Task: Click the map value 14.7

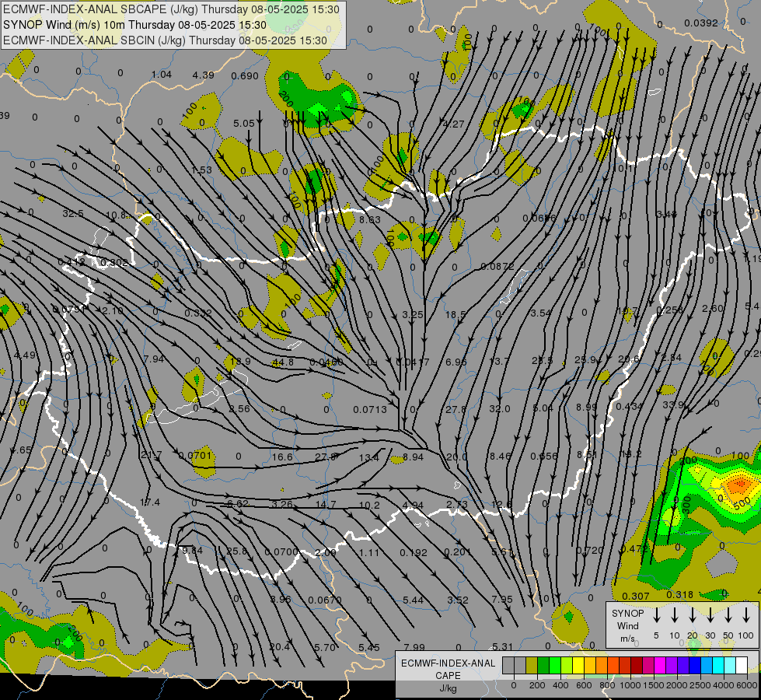Action: coord(326,505)
